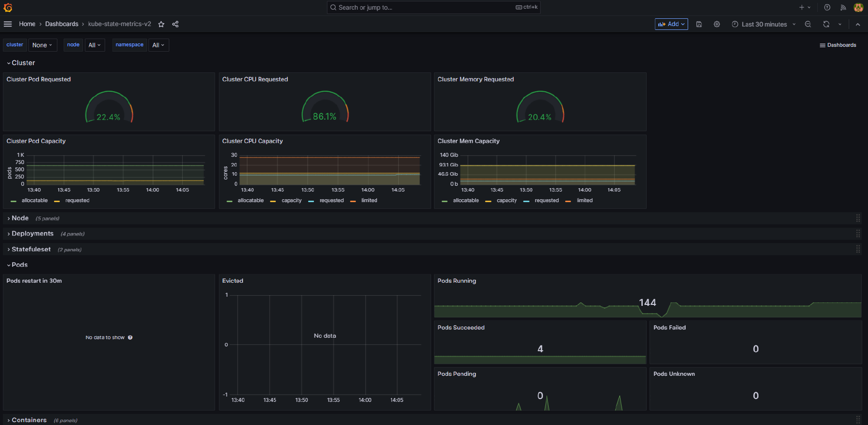This screenshot has height=425, width=868.
Task: Zoom out time range icon
Action: [x=808, y=24]
